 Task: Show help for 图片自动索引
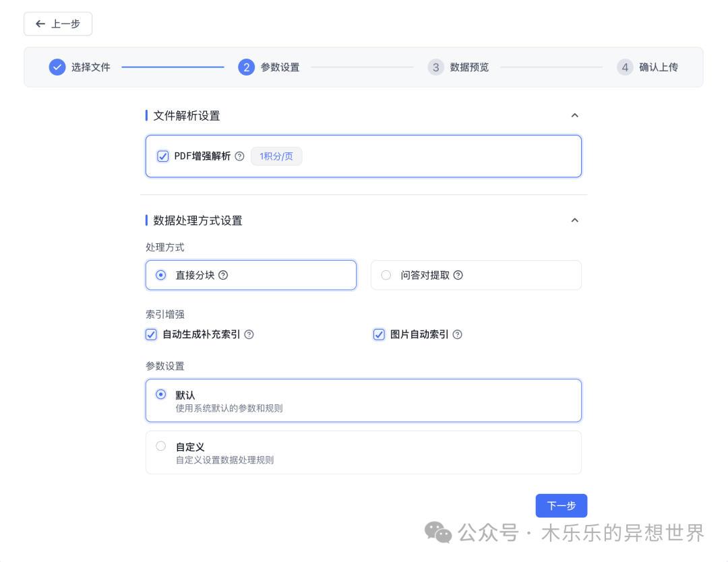458,335
